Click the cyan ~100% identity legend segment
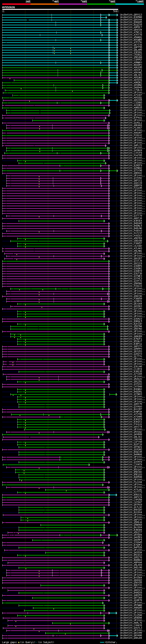This screenshot has width=146, height=644. pos(130,4)
